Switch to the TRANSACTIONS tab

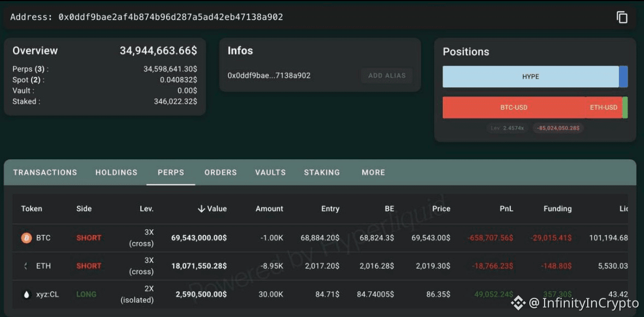click(45, 172)
